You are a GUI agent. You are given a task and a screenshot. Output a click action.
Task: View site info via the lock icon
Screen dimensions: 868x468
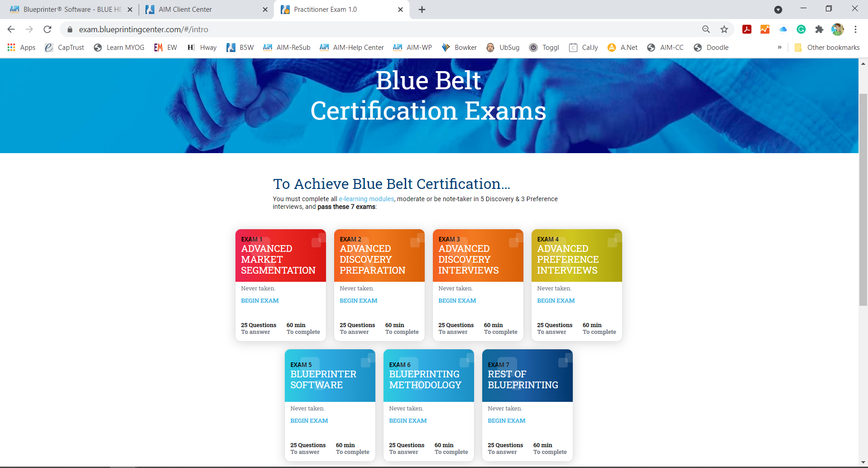click(x=70, y=29)
